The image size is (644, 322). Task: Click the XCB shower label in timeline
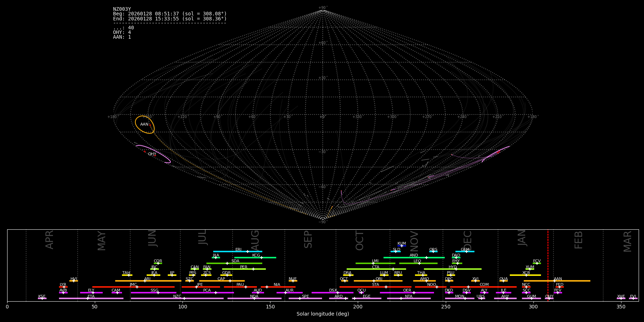tap(526, 273)
